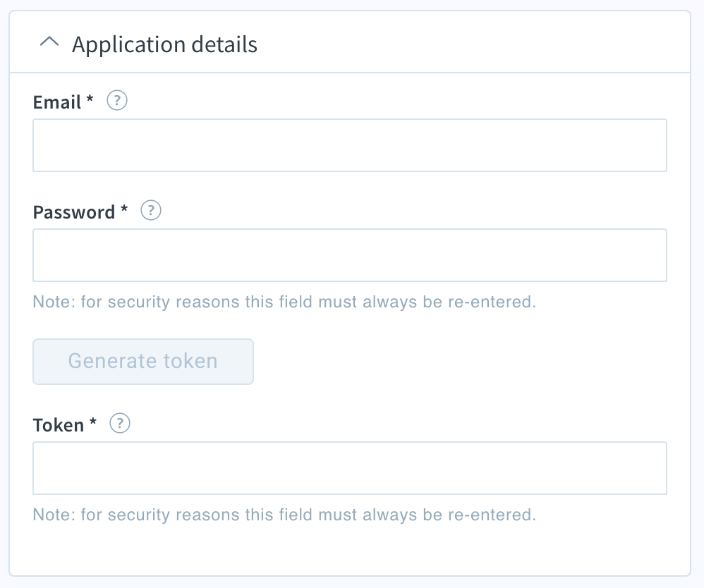Open the Email field help icon
The height and width of the screenshot is (588, 704).
116,101
